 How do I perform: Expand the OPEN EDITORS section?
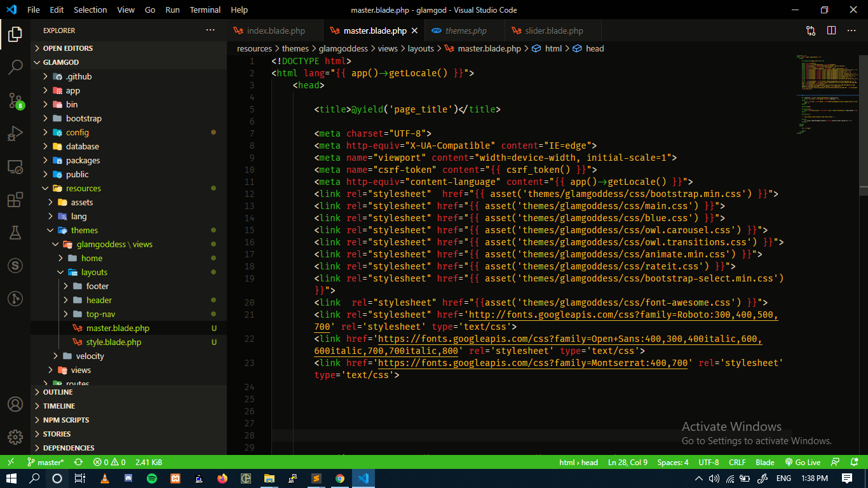point(128,48)
